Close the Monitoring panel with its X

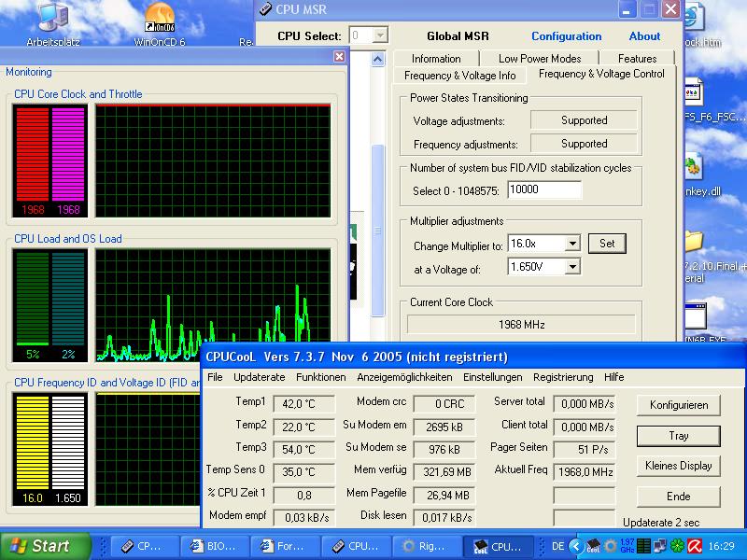click(339, 57)
